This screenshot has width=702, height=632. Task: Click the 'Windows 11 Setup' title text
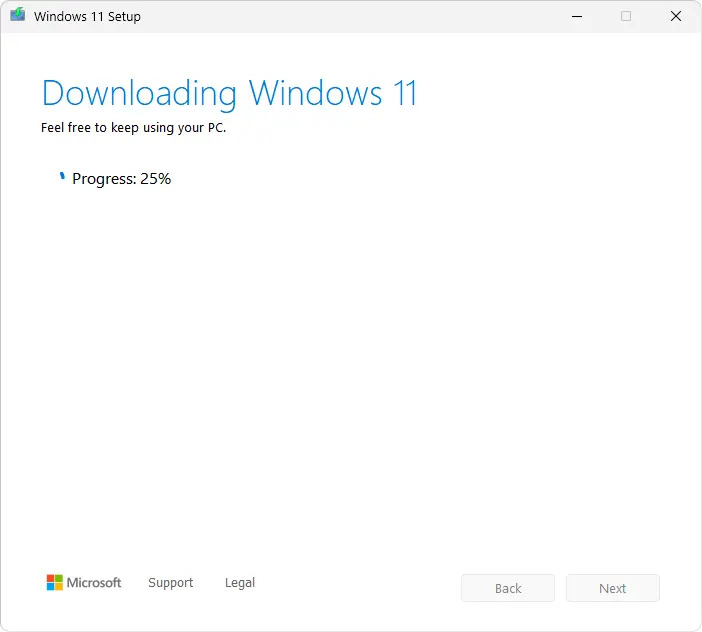(87, 17)
